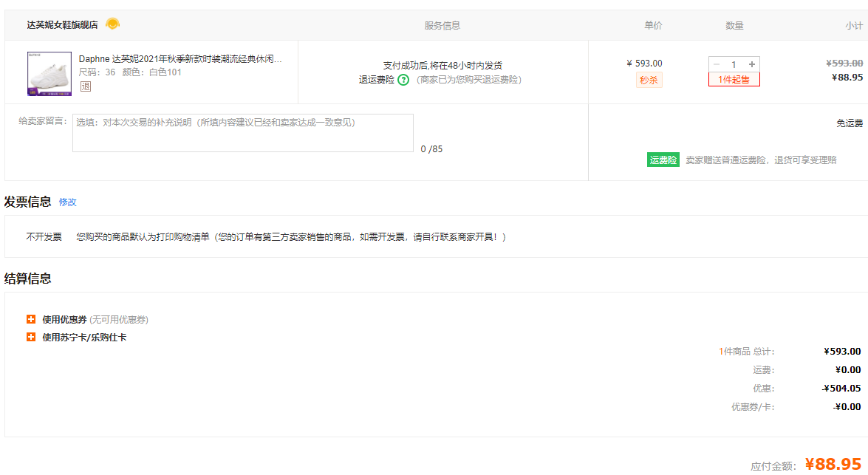Viewport: 868px width, 475px height.
Task: Click the 退运费险 service text
Action: (377, 80)
